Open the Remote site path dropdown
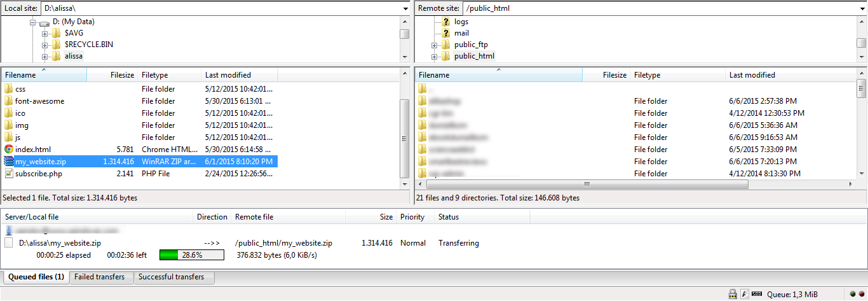This screenshot has height=301, width=868. [860, 9]
